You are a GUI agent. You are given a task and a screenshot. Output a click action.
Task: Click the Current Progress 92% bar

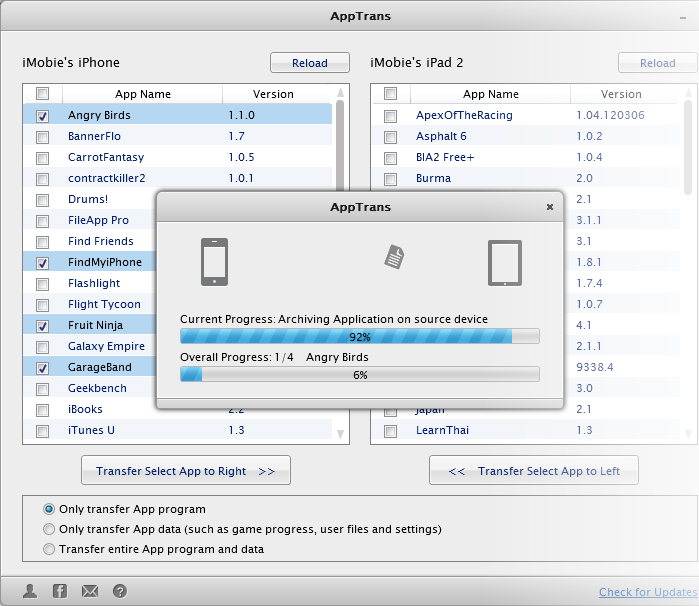click(360, 337)
